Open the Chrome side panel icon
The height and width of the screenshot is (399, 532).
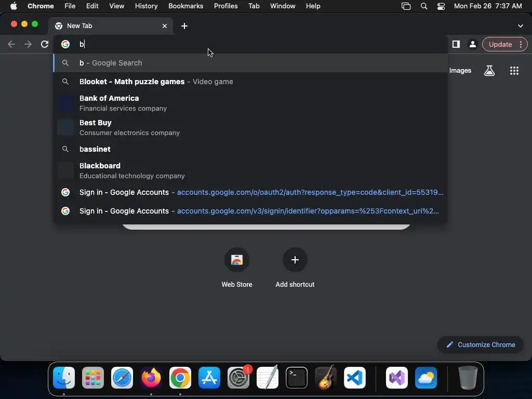(x=456, y=44)
